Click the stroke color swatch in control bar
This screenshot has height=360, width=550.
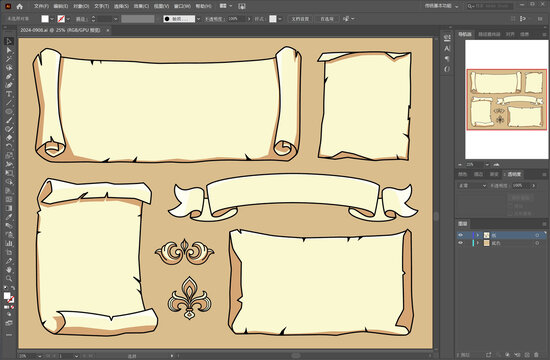61,19
